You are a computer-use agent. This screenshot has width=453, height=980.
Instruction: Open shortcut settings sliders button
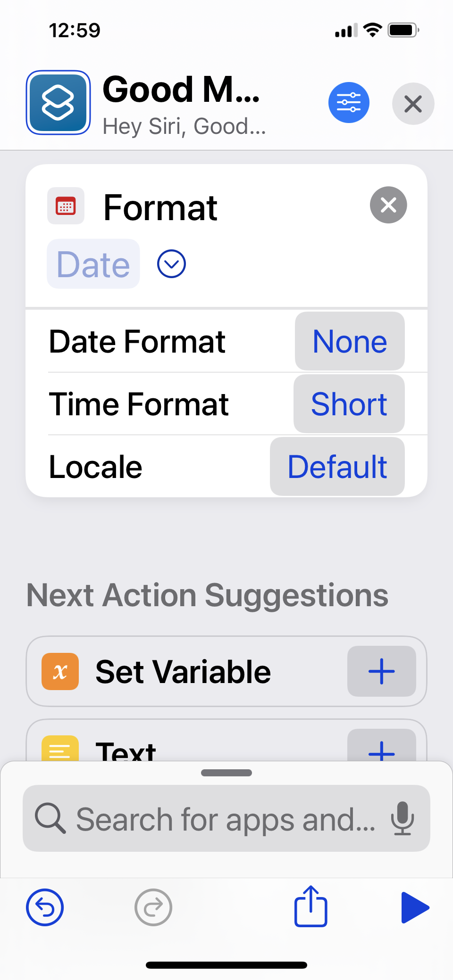coord(349,102)
